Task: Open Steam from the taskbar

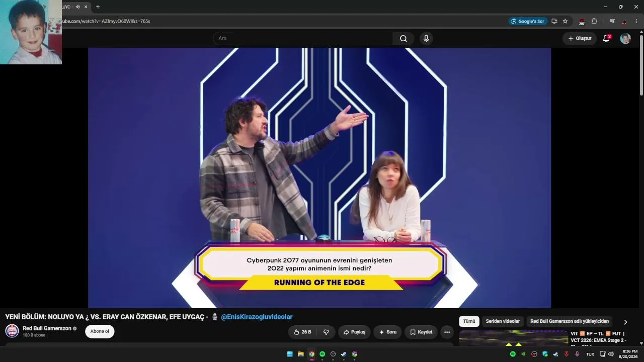Action: [x=344, y=354]
